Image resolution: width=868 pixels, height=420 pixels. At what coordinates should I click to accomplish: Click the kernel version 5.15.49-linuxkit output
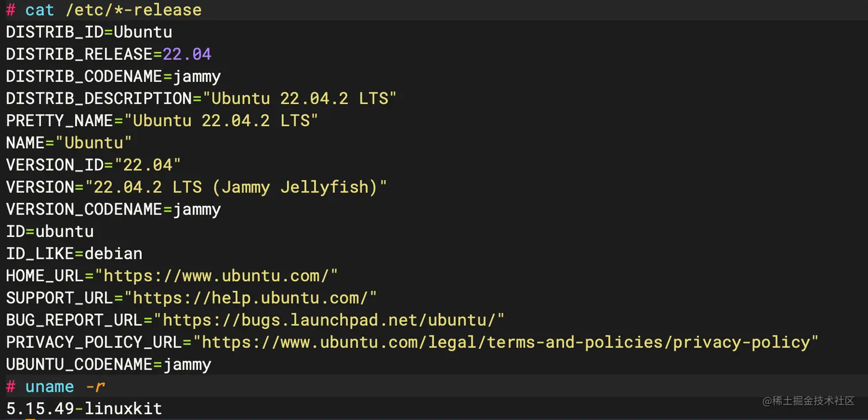(84, 409)
